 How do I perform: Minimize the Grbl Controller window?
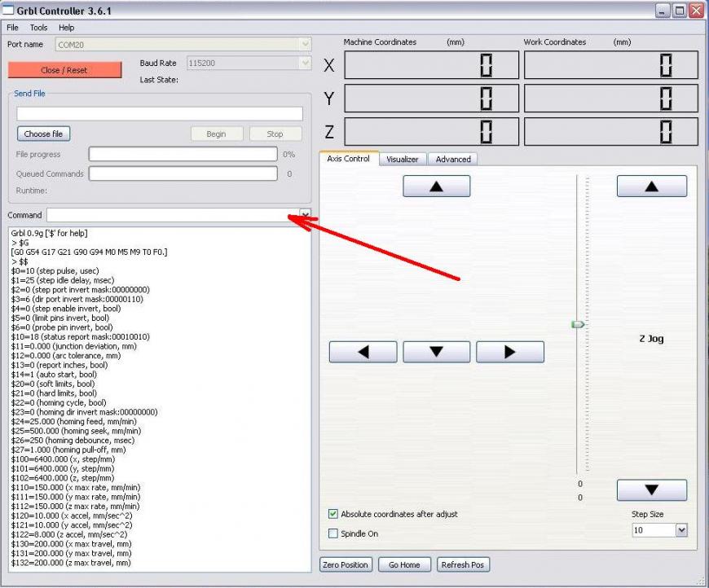point(663,11)
